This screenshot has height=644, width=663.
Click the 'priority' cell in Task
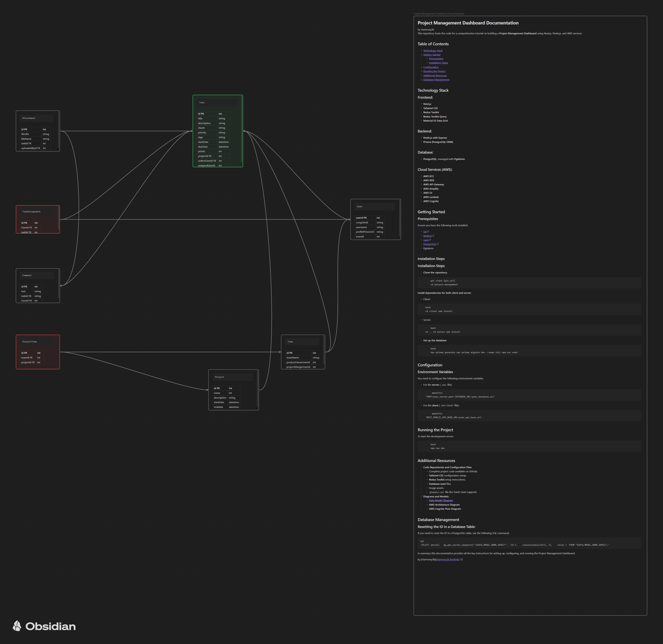pos(207,133)
